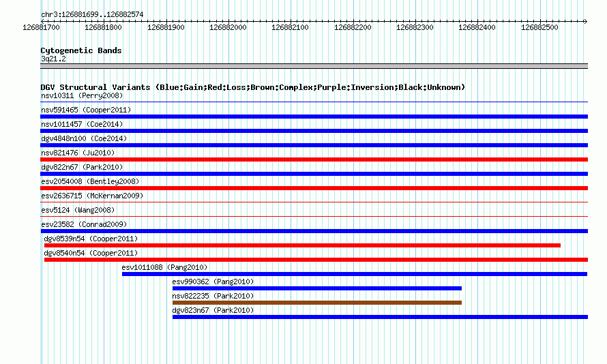Open nsv822235 (Park2010) label
Viewport: 607px width, 364px height.
(213, 296)
